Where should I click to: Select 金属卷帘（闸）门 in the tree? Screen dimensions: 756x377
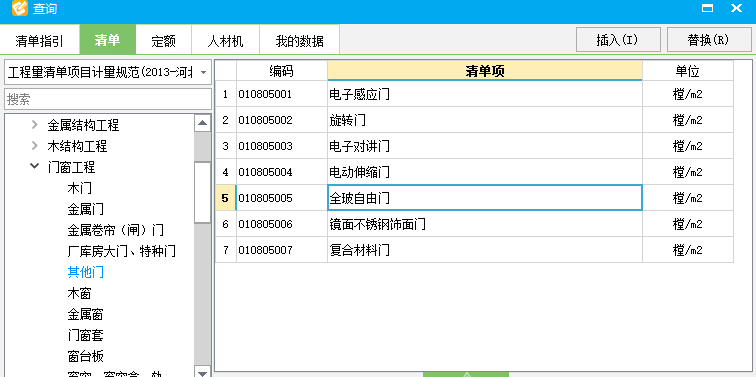click(116, 230)
